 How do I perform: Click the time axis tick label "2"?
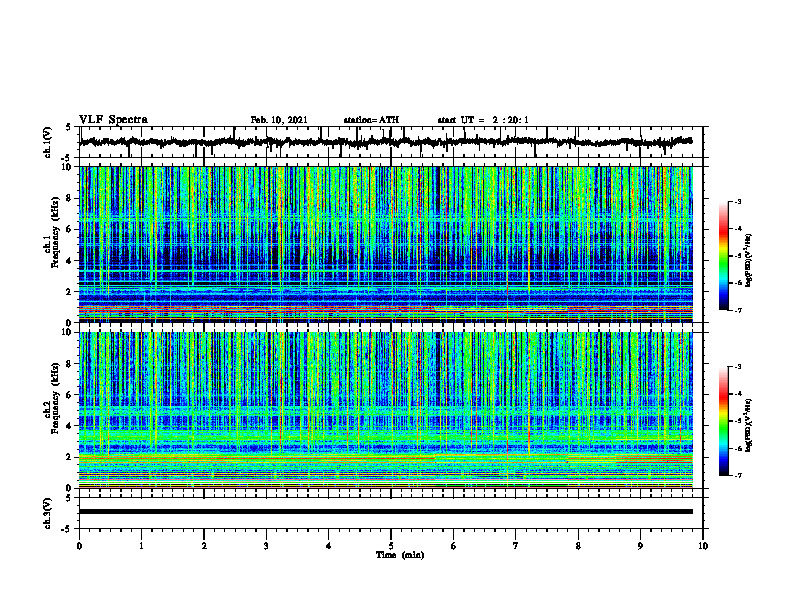[204, 546]
